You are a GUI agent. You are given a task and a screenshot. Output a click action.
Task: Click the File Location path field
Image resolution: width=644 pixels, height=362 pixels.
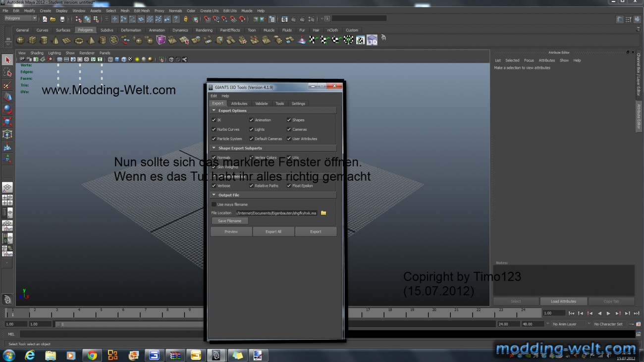pyautogui.click(x=276, y=213)
